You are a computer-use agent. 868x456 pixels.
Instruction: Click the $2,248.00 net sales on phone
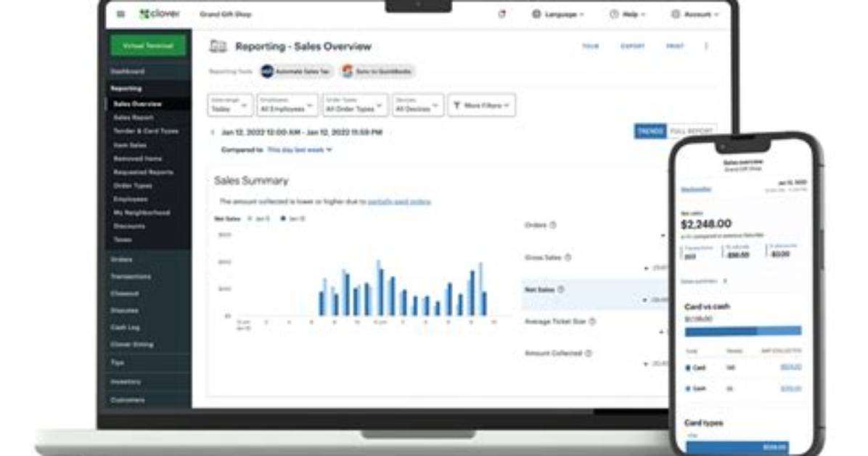click(x=706, y=224)
